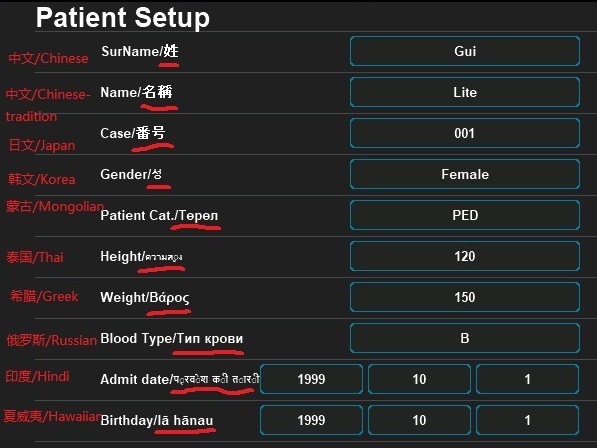Viewport: 597px width, 448px height.
Task: Open the Blood Type selector showing B
Action: pyautogui.click(x=465, y=338)
